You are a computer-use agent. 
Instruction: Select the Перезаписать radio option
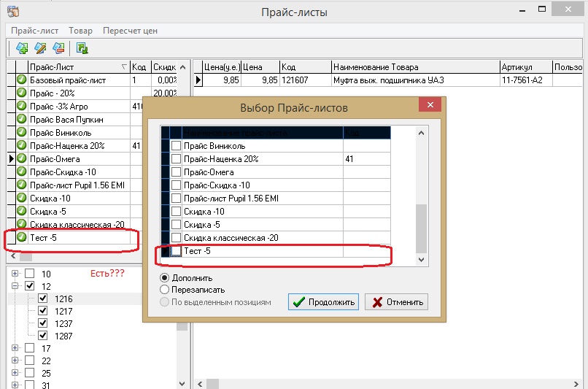click(x=164, y=290)
